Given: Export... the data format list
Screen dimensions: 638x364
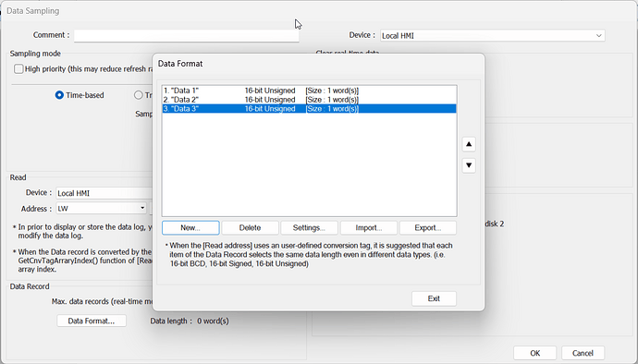Looking at the screenshot, I should coord(427,228).
